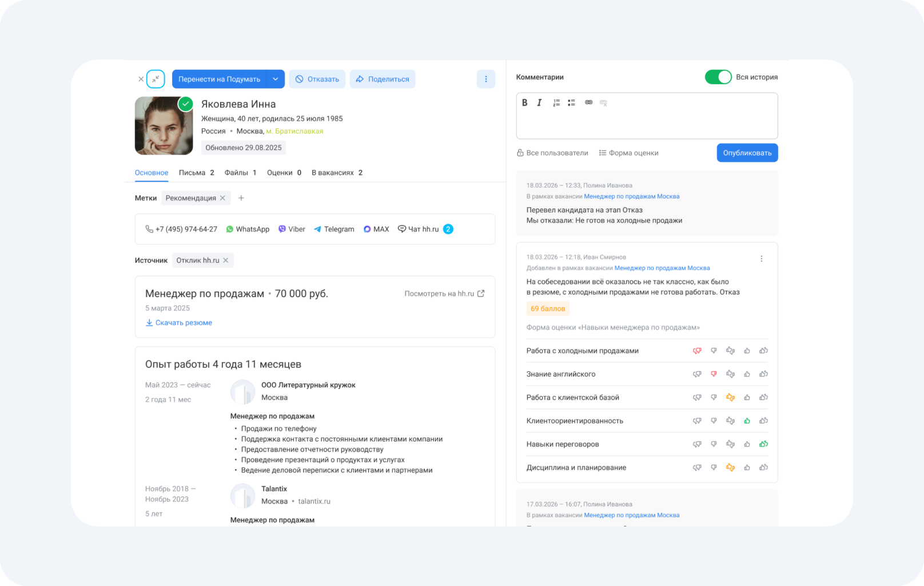Image resolution: width=924 pixels, height=586 pixels.
Task: Collapse the candidate card with arrows icon
Action: (x=156, y=79)
